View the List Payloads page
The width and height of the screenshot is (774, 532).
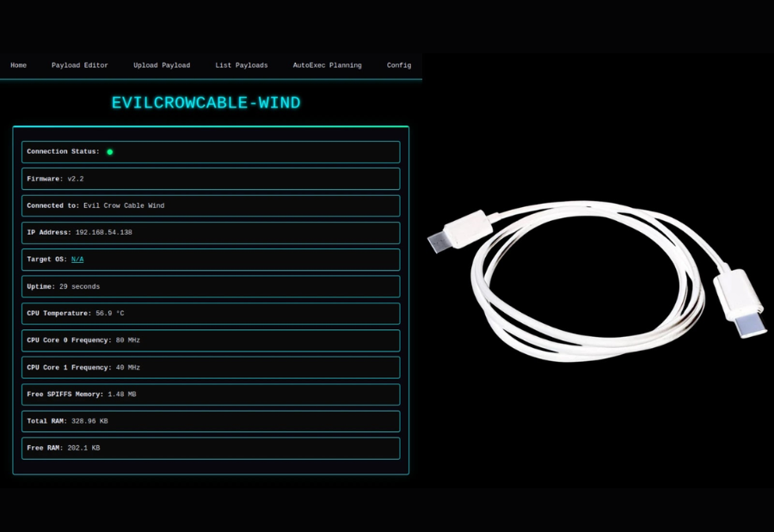pos(241,65)
